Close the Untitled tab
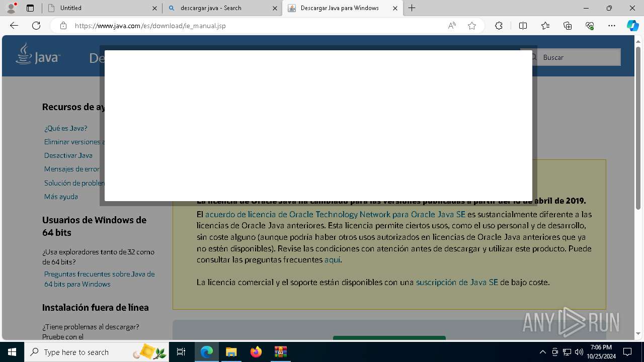Viewport: 644px width, 362px height. (x=154, y=8)
